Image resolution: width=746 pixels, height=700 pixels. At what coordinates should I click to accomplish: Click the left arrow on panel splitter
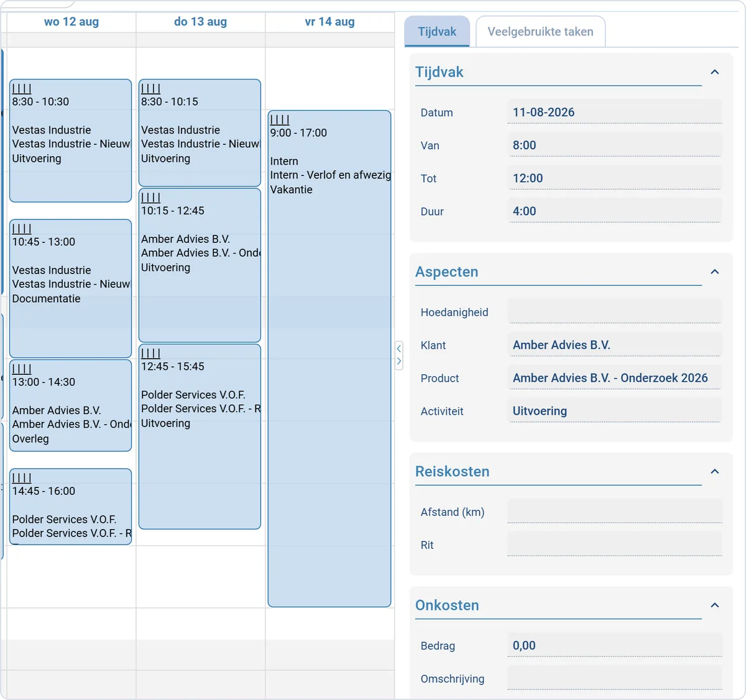tap(399, 349)
